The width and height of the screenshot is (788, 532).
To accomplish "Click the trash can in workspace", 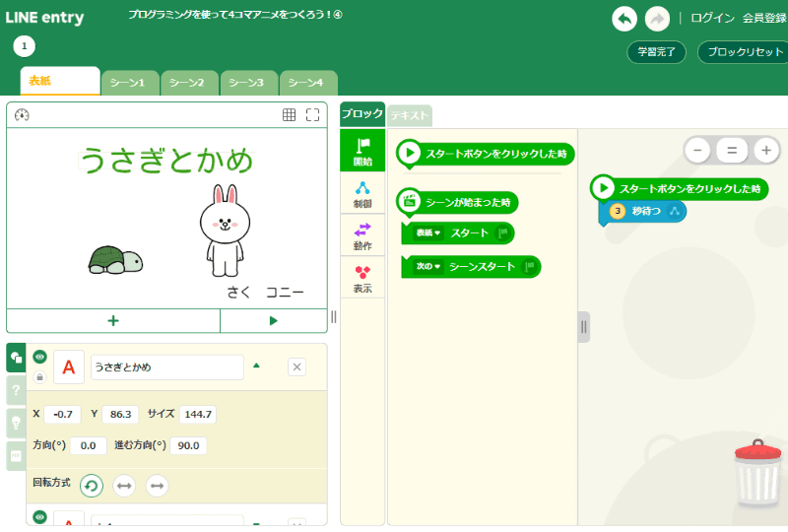I will click(758, 473).
